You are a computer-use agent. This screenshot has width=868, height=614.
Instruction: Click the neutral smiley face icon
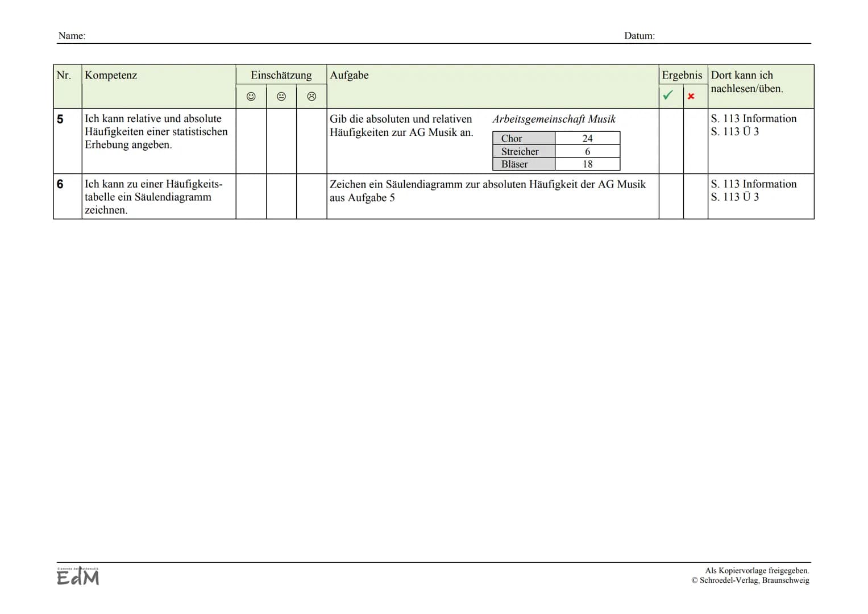coord(281,97)
